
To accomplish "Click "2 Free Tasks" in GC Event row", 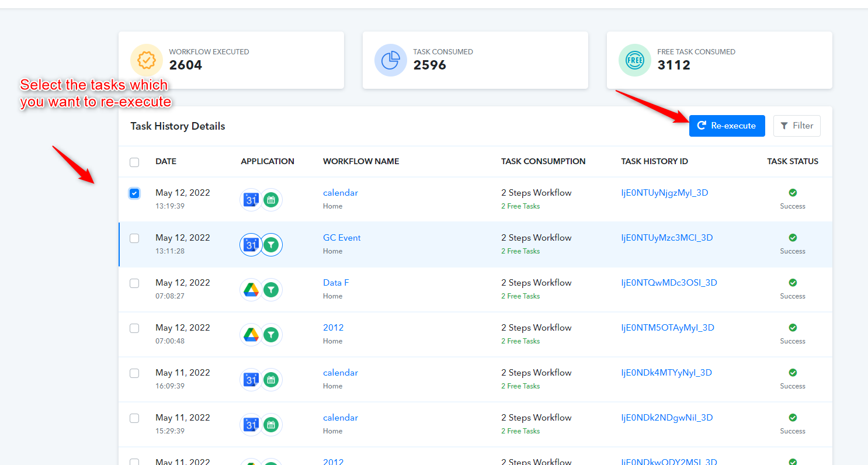I will coord(520,251).
